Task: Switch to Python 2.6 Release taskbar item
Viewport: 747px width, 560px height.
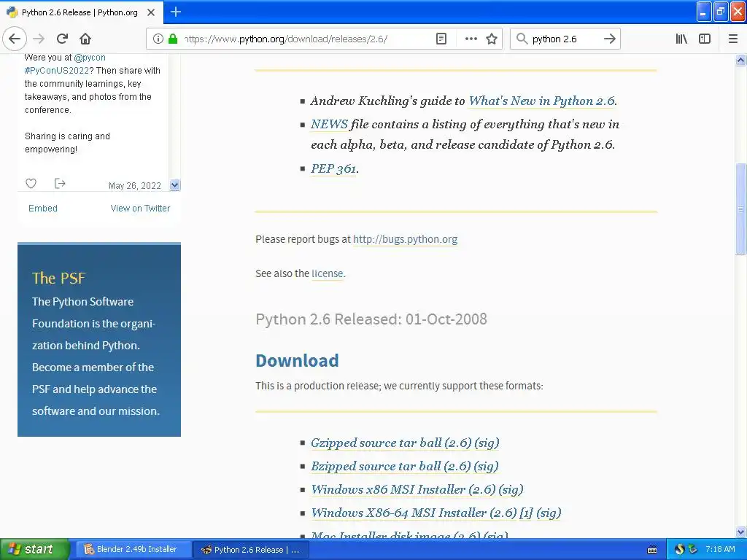Action: click(251, 550)
